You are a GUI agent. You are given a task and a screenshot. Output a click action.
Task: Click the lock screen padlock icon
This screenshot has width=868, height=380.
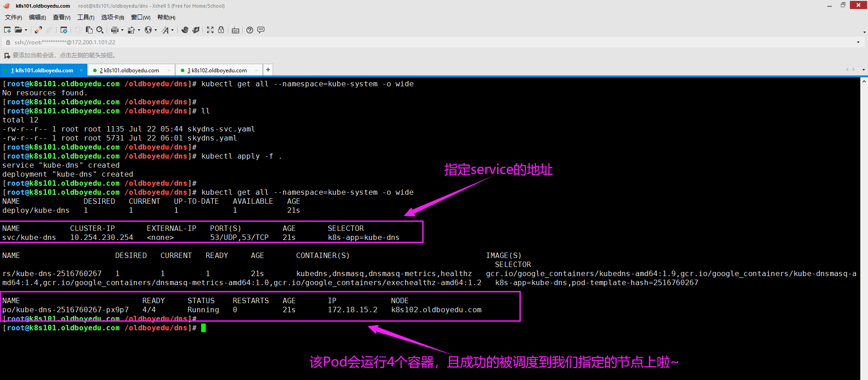pos(221,30)
